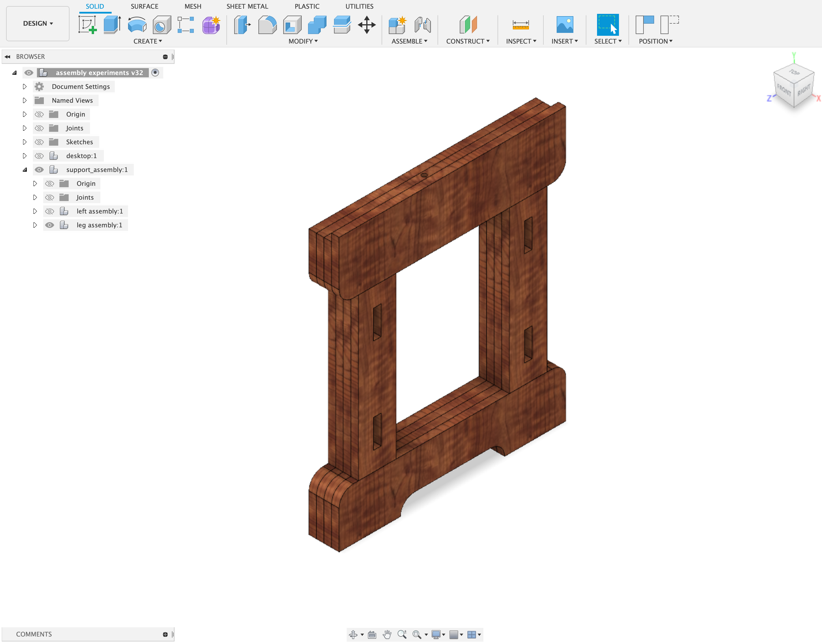Switch to the Mesh tab
Image resolution: width=822 pixels, height=644 pixels.
(193, 6)
